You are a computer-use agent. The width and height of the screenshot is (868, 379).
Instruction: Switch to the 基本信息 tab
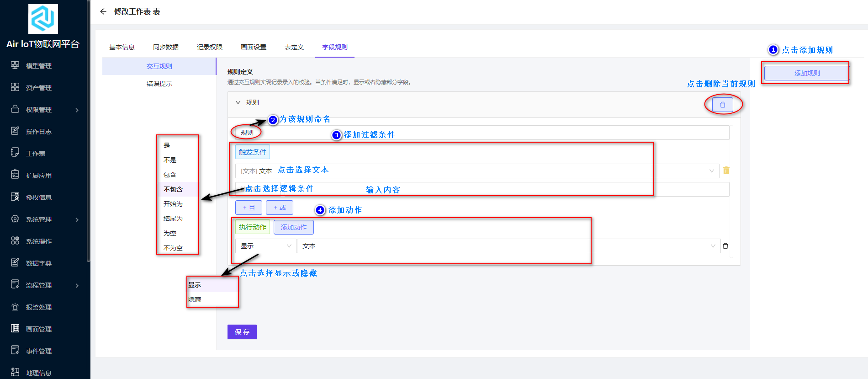pos(122,47)
